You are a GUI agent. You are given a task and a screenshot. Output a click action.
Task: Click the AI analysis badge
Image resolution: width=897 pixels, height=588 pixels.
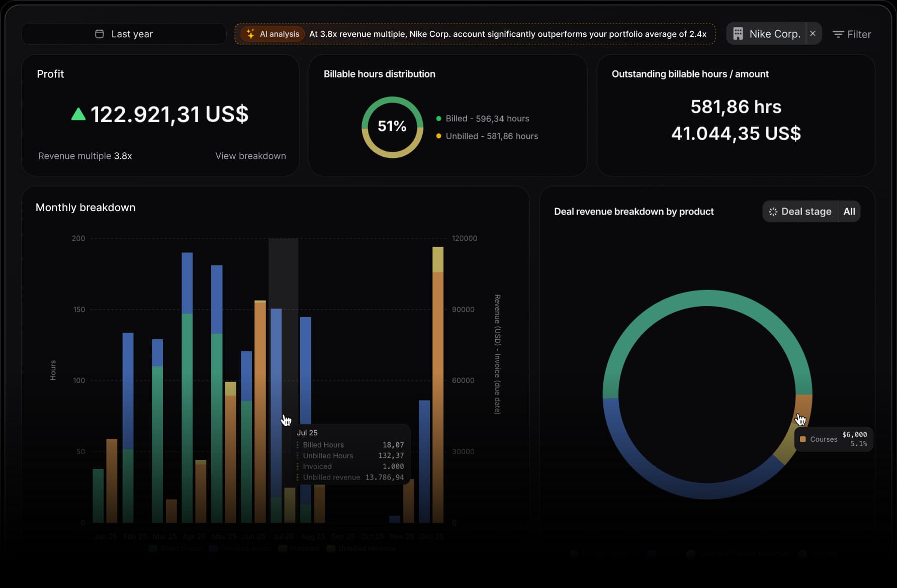pos(272,34)
